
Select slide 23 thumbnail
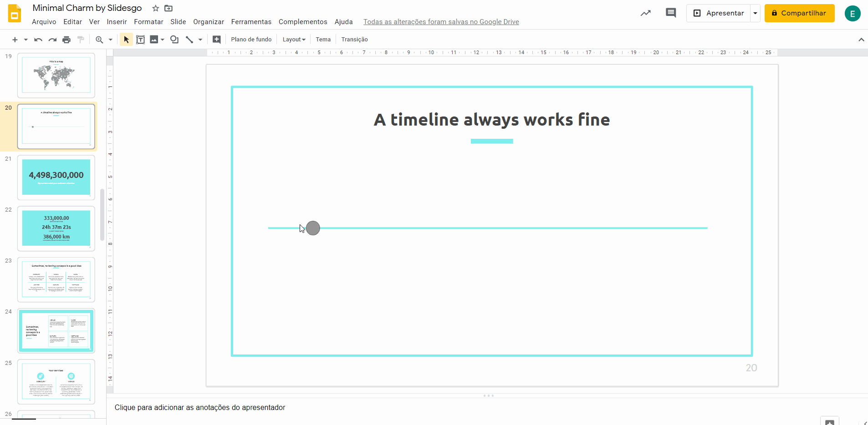(x=56, y=279)
